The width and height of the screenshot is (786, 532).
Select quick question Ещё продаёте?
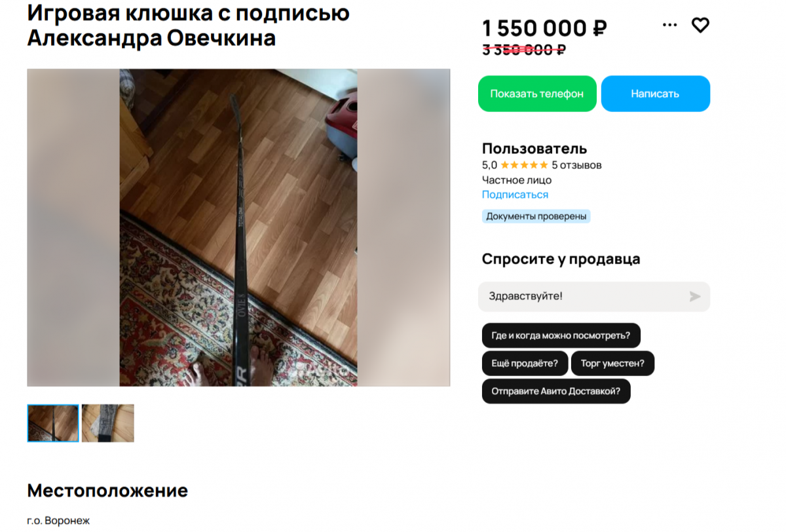[525, 363]
